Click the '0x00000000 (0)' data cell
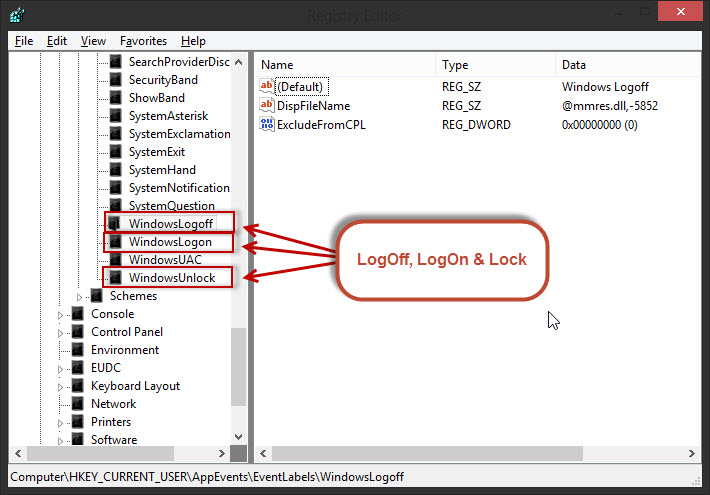Image resolution: width=710 pixels, height=495 pixels. point(600,125)
